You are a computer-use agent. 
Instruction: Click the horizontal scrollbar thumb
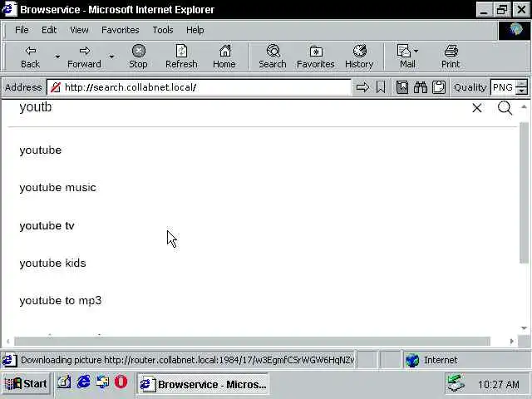tap(252, 342)
